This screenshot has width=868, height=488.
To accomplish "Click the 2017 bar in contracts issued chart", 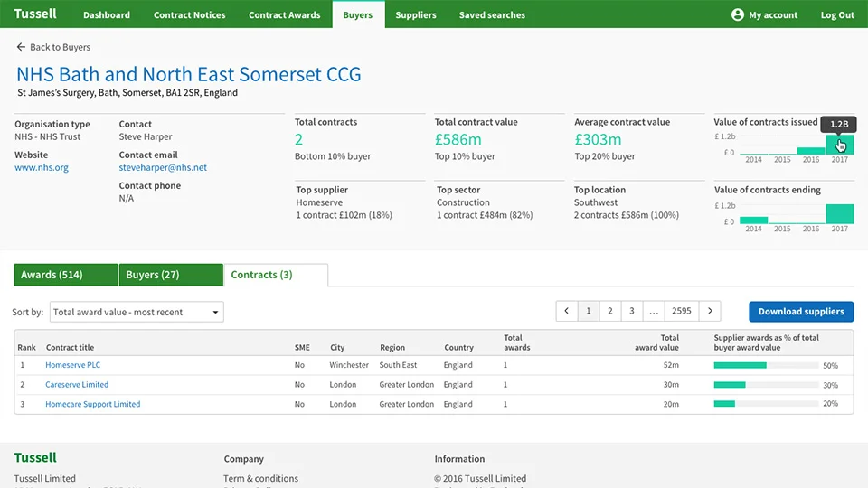I will tap(840, 145).
